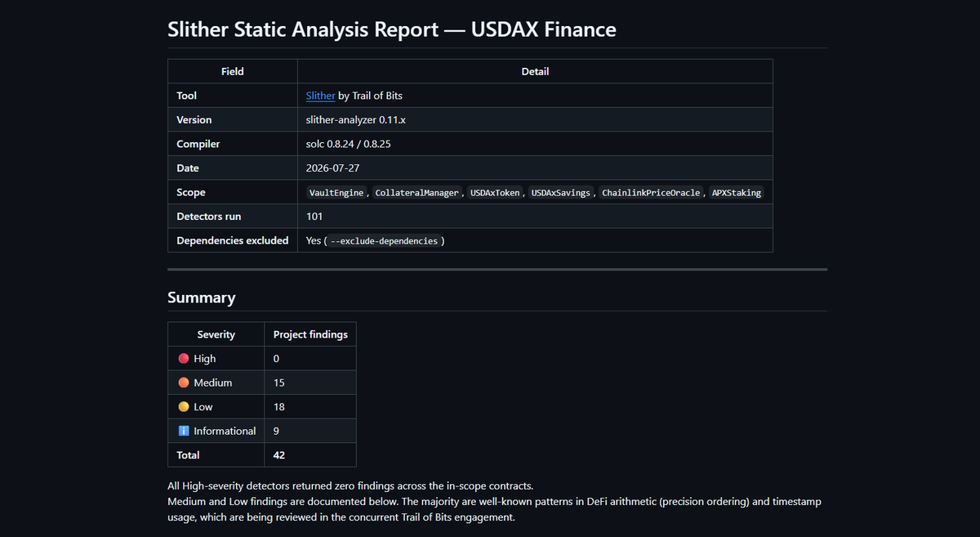This screenshot has height=537, width=980.
Task: Click the Total row label
Action: point(188,454)
